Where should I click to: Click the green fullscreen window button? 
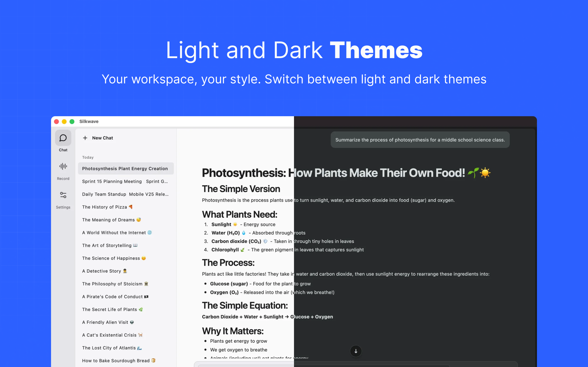click(72, 121)
